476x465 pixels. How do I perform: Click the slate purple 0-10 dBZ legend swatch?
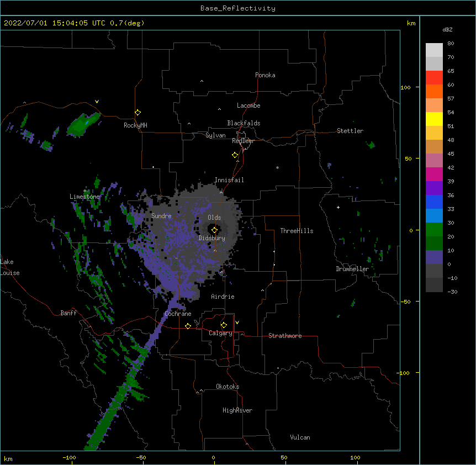pos(434,257)
